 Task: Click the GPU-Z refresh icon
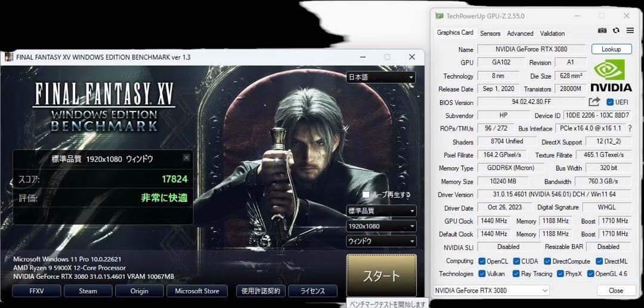click(x=615, y=30)
